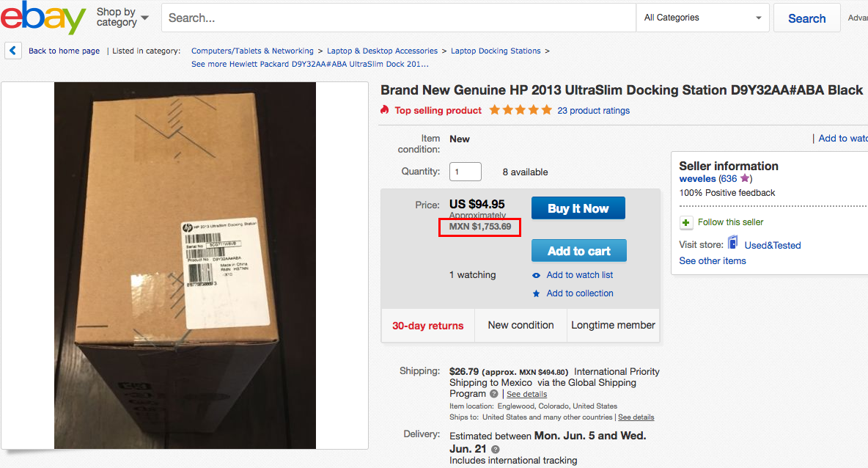The height and width of the screenshot is (468, 868).
Task: Click the Quantity input field
Action: [x=465, y=172]
